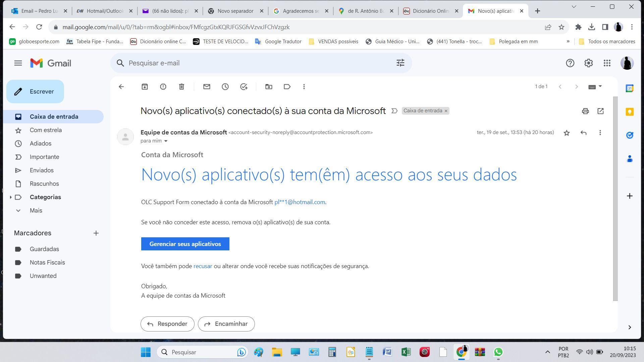Show hidden bookmarks chevron
This screenshot has width=644, height=362.
click(x=568, y=42)
